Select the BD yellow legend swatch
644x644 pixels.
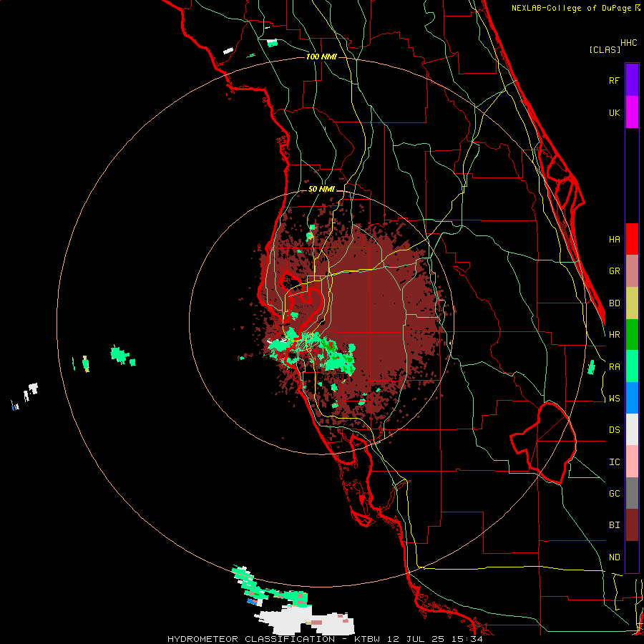632,303
